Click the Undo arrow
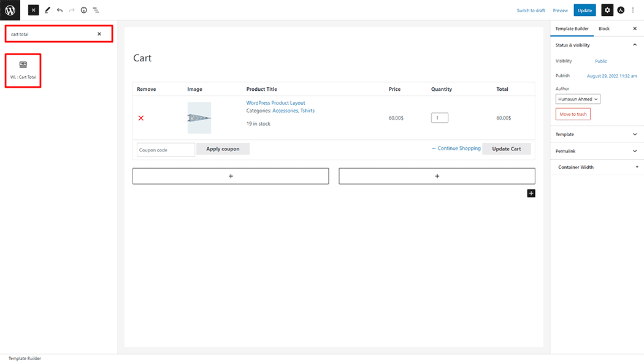This screenshot has width=644, height=362. pos(59,10)
